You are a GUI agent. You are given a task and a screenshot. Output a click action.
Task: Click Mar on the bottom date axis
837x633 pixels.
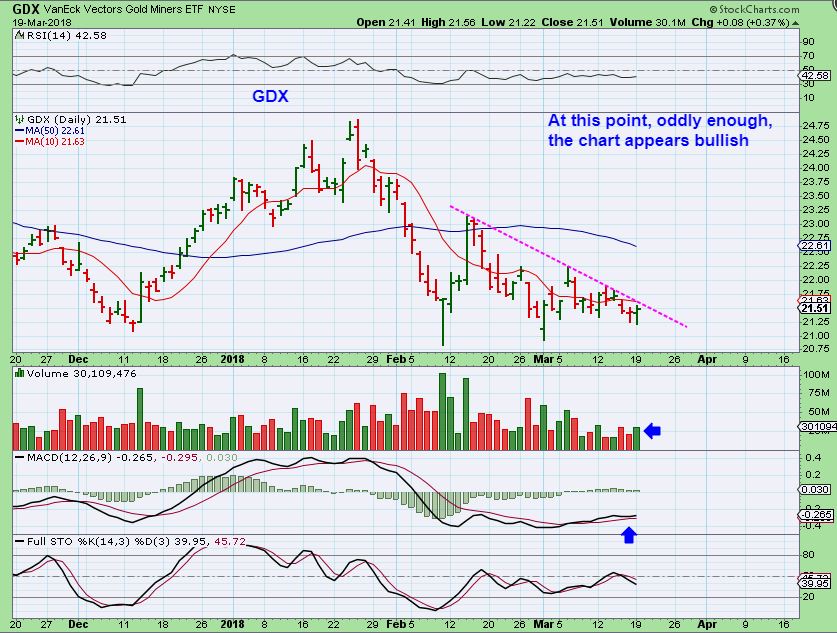pyautogui.click(x=543, y=624)
